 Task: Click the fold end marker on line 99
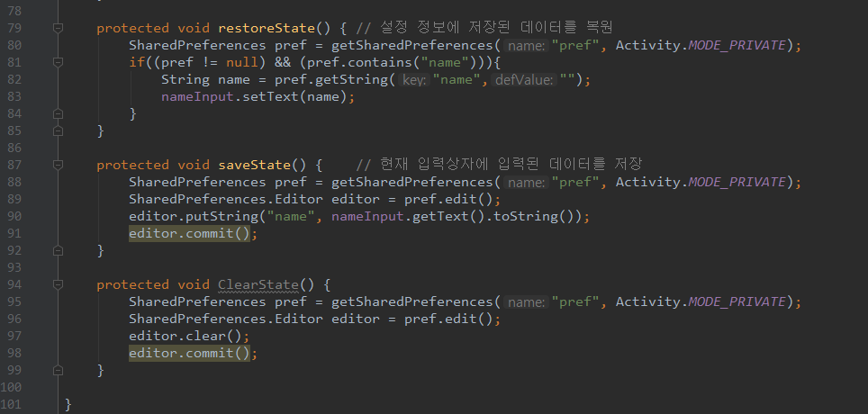point(59,370)
